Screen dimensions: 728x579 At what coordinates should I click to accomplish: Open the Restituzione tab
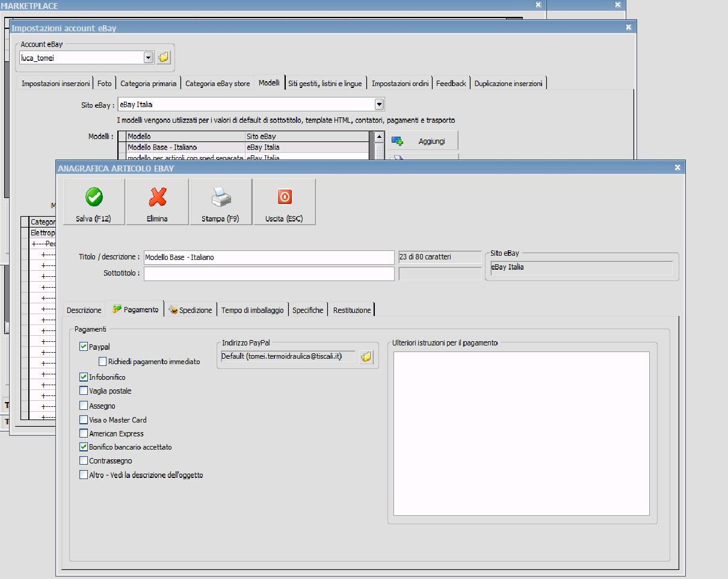point(352,310)
